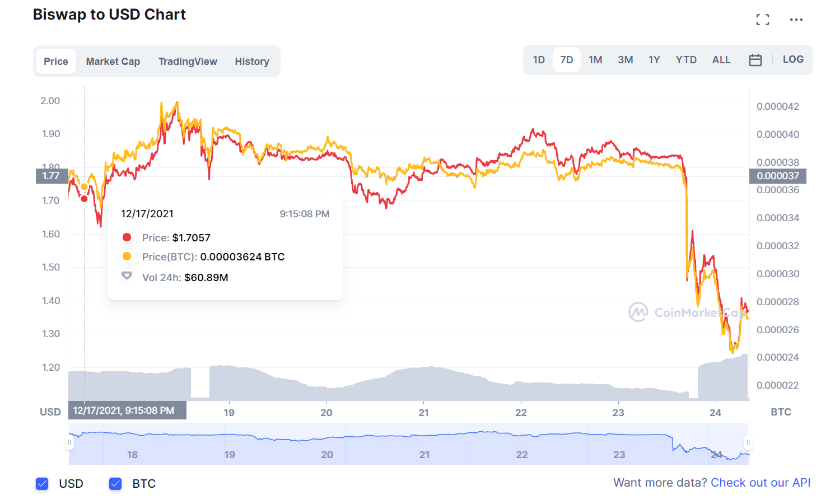The width and height of the screenshot is (835, 504).
Task: Select the ALL time range
Action: click(x=721, y=60)
